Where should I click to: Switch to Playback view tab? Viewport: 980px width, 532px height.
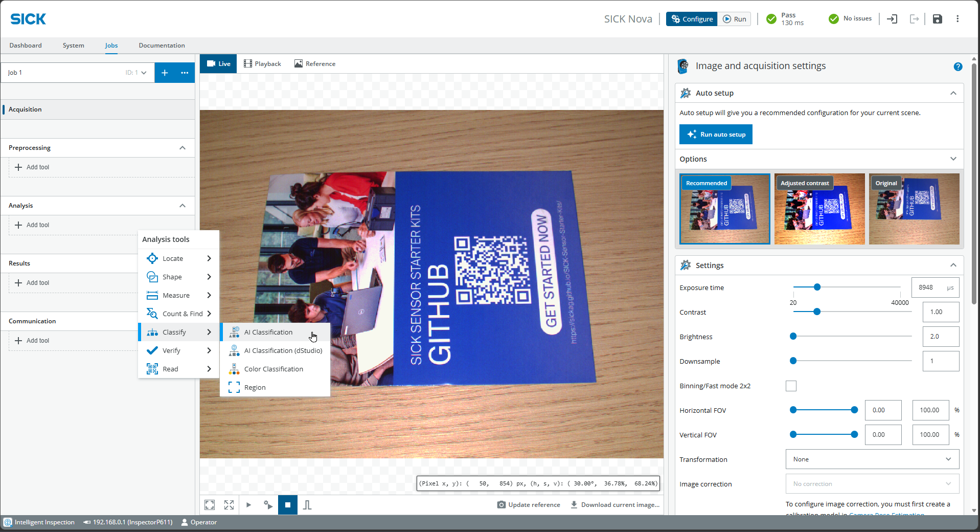point(262,64)
